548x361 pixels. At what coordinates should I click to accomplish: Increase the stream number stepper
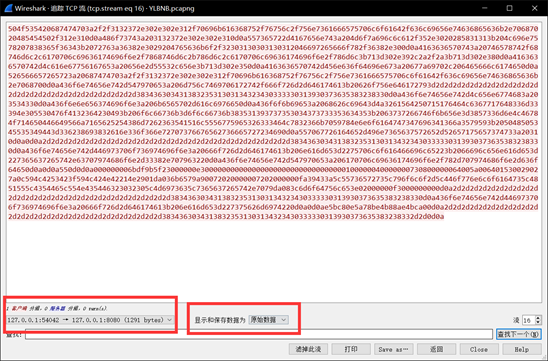pos(538,318)
